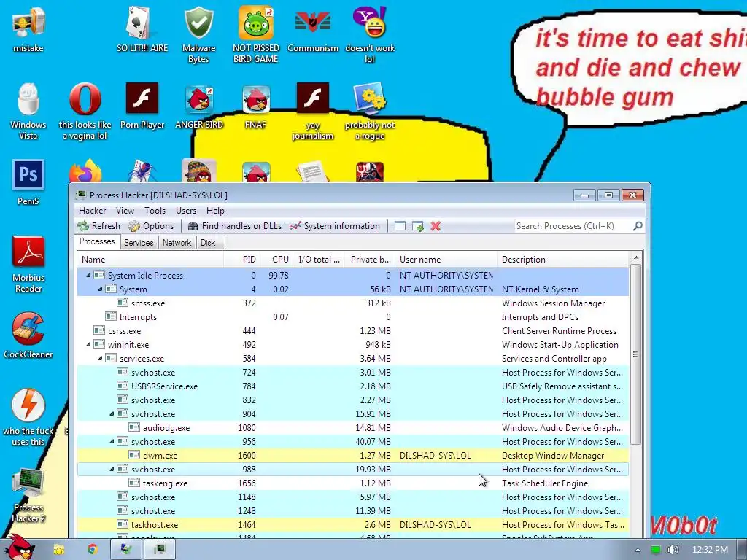
Task: Open the 'doesn't work lol' icon
Action: click(x=370, y=34)
